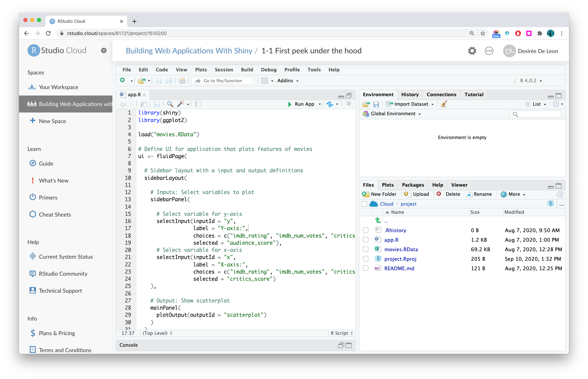Click the load workspace icon in Environment
Screen dimensions: 588x379
point(366,104)
